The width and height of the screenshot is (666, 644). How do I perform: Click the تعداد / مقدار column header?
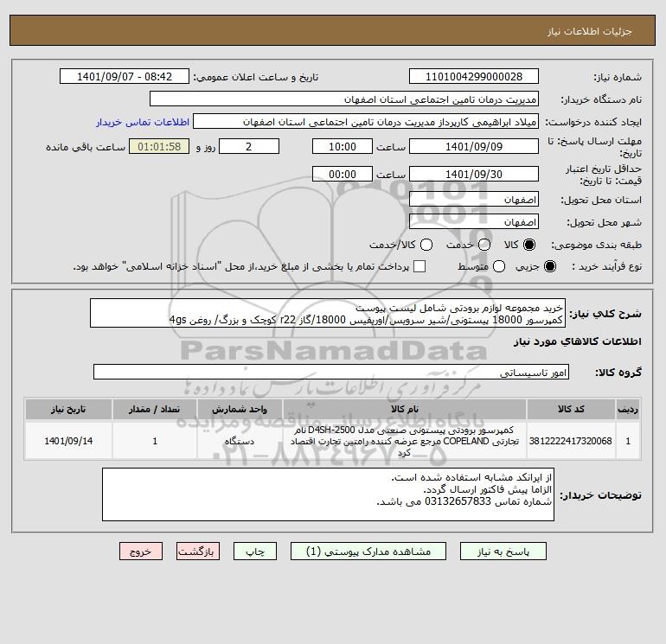pos(155,409)
